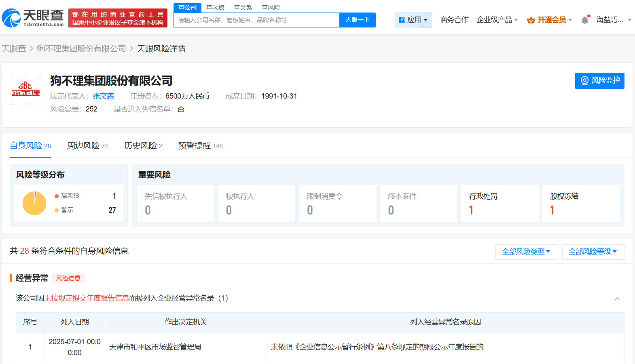This screenshot has height=364, width=635.
Task: Open the 失信被执行人 risk card
Action: 176,204
